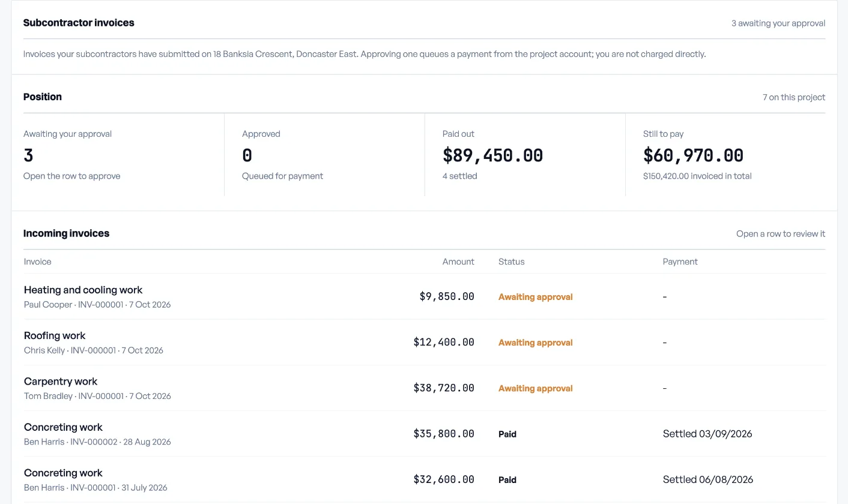Viewport: 848px width, 504px height.
Task: Open the Roofing work invoice row
Action: [x=424, y=342]
